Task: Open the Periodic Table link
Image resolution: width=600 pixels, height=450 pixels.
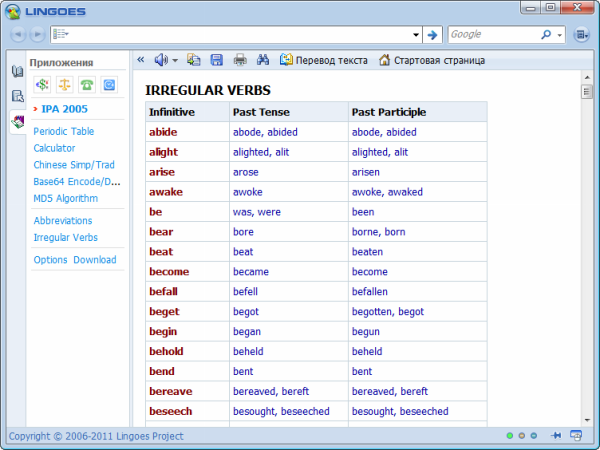Action: [x=64, y=131]
